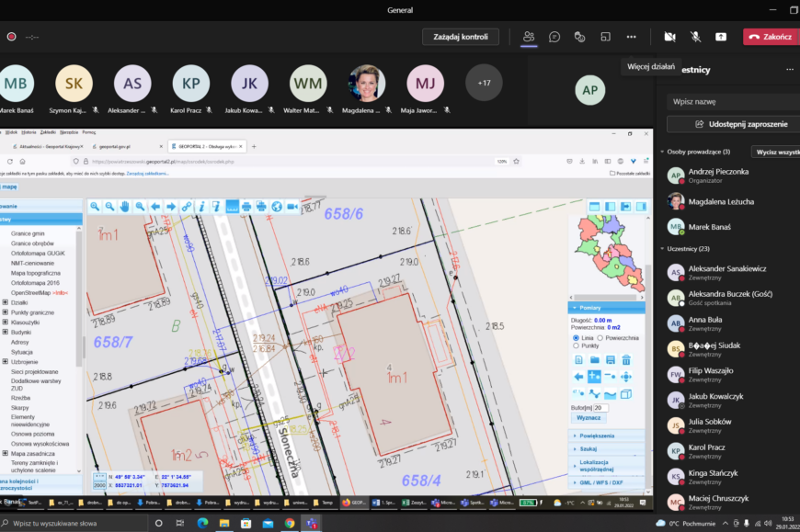The height and width of the screenshot is (532, 800).
Task: Go to the previous map view arrow
Action: tap(155, 207)
